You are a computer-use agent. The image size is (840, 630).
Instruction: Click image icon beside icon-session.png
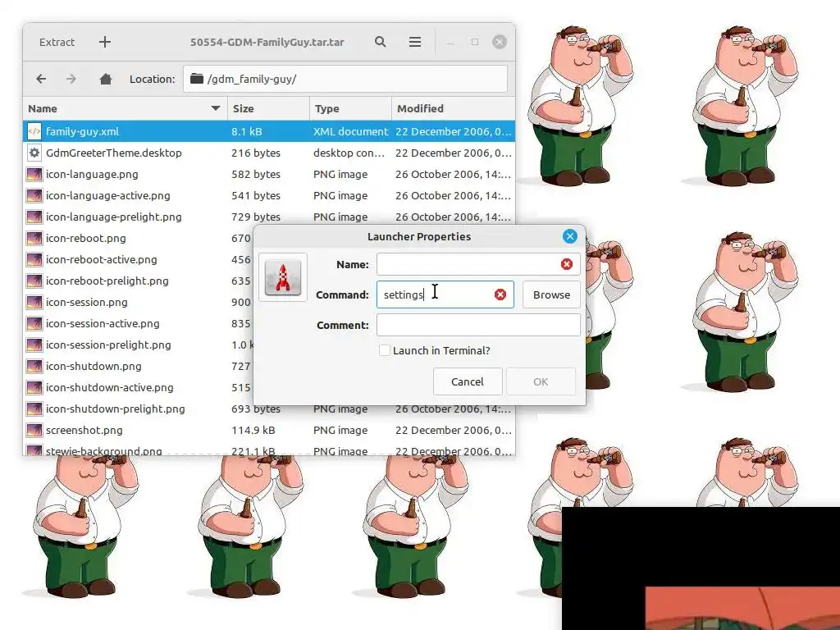coord(34,302)
